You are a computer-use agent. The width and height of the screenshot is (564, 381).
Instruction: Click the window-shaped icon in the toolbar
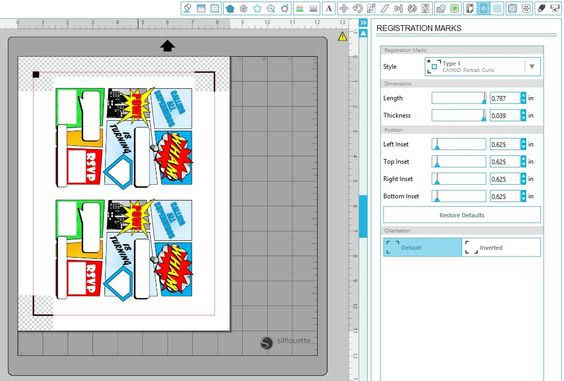click(x=201, y=8)
